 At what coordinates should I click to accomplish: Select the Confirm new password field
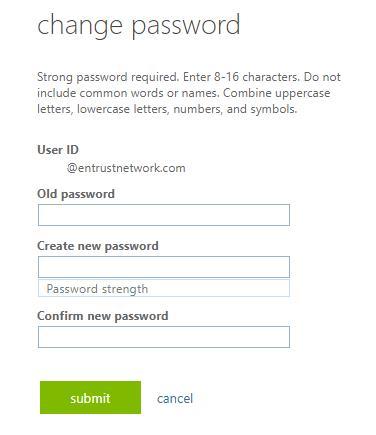coord(164,337)
